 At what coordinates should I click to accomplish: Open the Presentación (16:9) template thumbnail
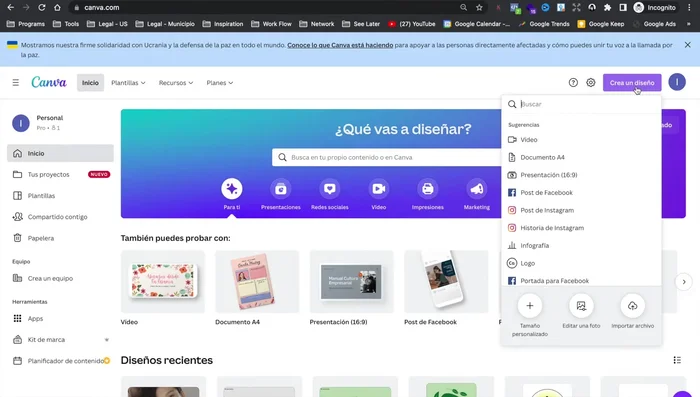tap(352, 281)
